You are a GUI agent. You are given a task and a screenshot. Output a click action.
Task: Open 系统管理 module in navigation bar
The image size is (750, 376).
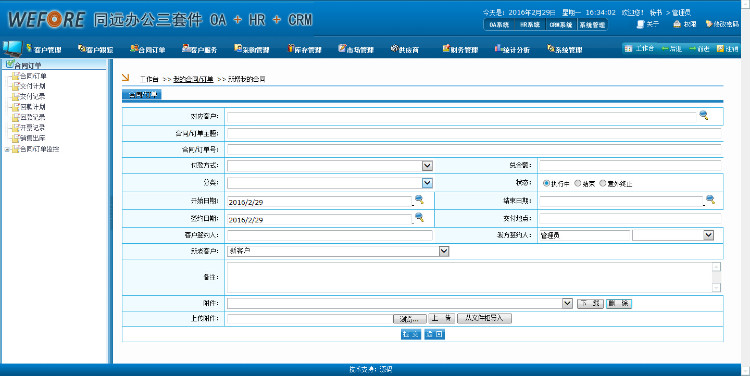tap(565, 49)
